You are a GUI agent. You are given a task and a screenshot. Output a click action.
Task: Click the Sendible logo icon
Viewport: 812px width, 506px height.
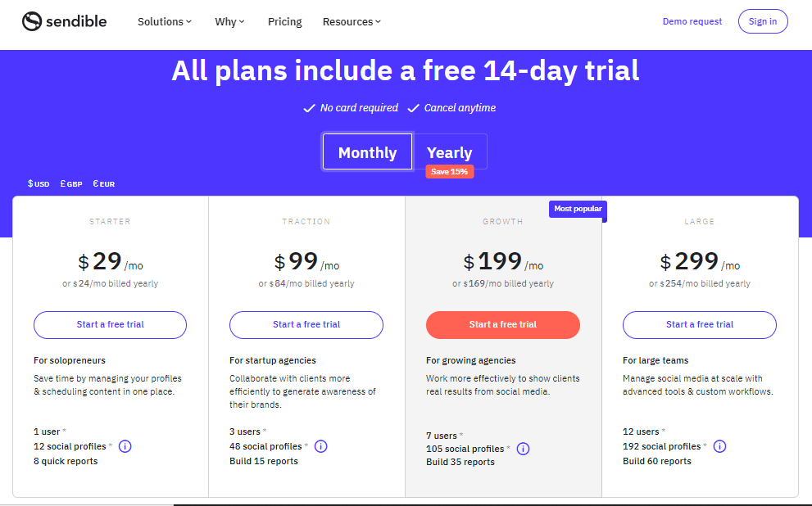(x=32, y=21)
